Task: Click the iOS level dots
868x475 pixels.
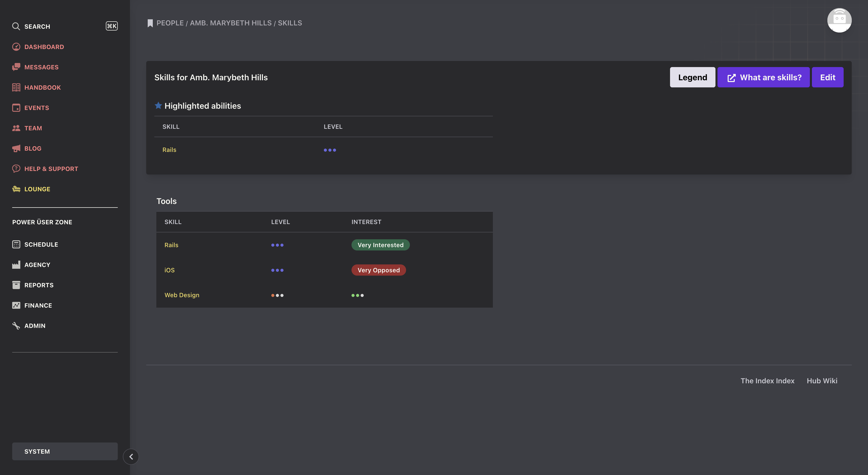Action: point(277,270)
